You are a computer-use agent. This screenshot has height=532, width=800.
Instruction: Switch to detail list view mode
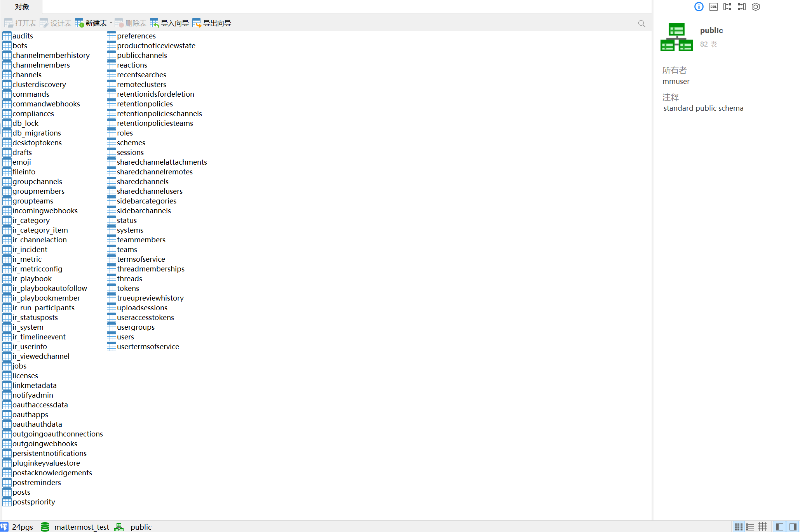click(750, 527)
